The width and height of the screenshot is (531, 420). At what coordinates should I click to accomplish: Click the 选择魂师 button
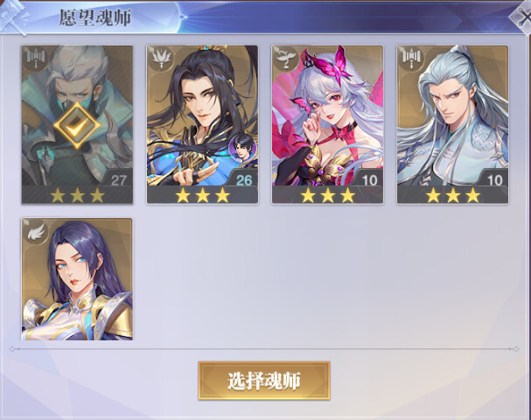264,381
